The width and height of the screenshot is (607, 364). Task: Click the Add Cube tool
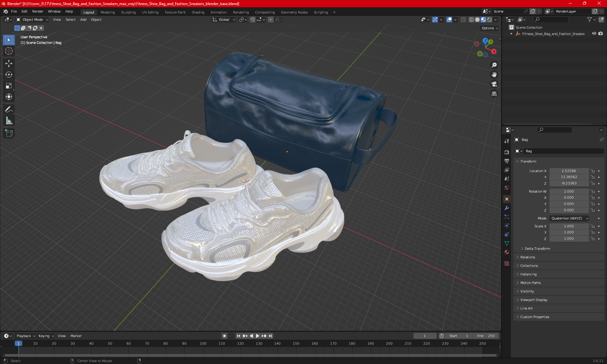[x=9, y=133]
